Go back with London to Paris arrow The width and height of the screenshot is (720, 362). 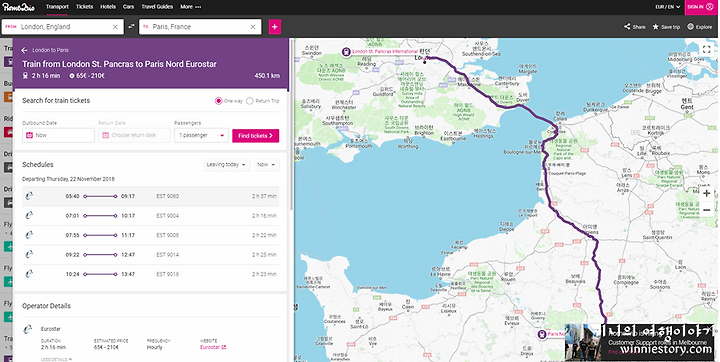(24, 50)
